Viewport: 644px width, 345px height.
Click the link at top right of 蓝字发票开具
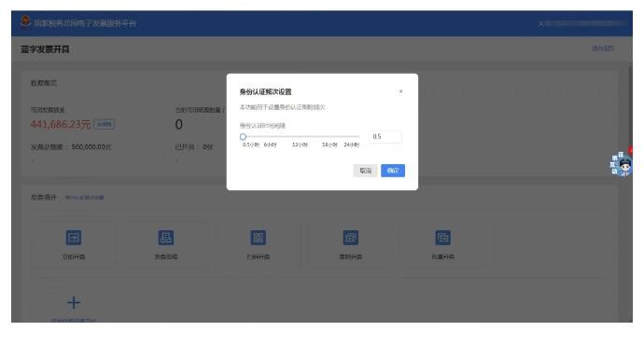(603, 48)
